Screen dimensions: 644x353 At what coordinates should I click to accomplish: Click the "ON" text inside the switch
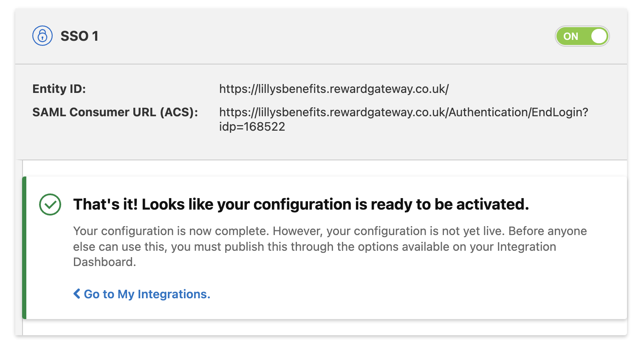tap(571, 36)
